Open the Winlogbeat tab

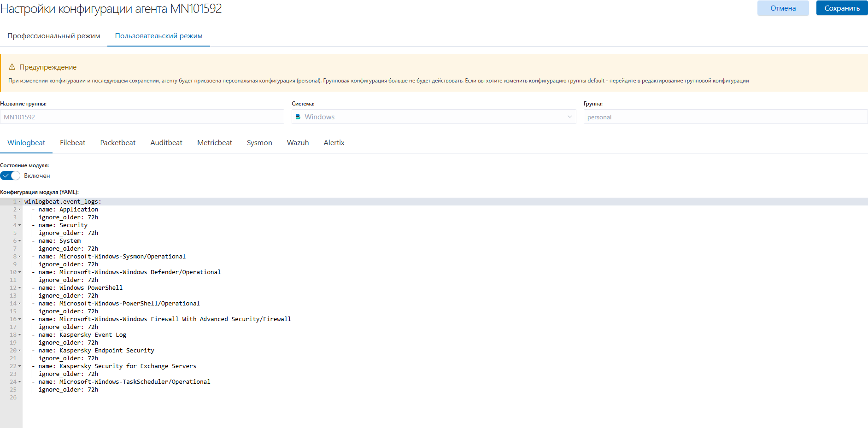tap(26, 143)
